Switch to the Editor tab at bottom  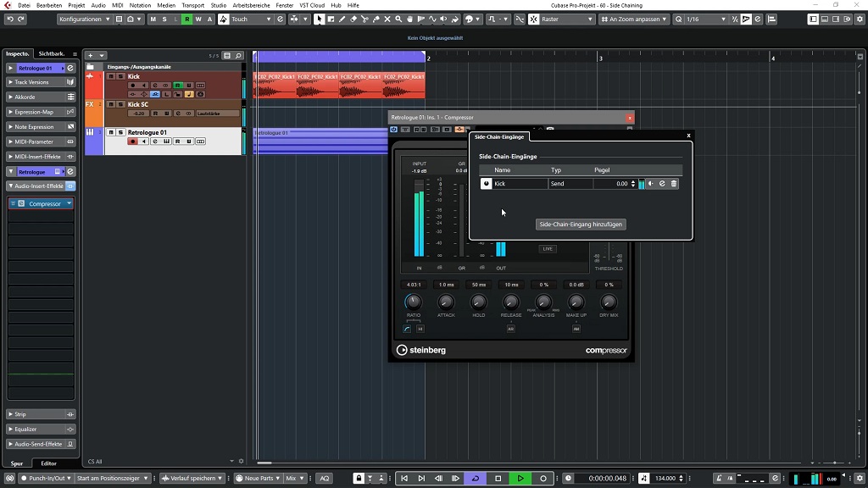pos(48,463)
